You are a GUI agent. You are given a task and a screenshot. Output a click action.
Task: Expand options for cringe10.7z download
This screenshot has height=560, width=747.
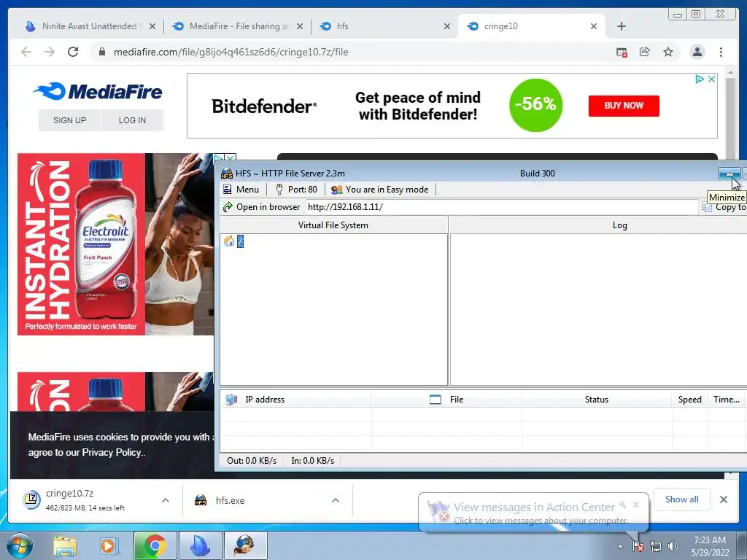[166, 500]
